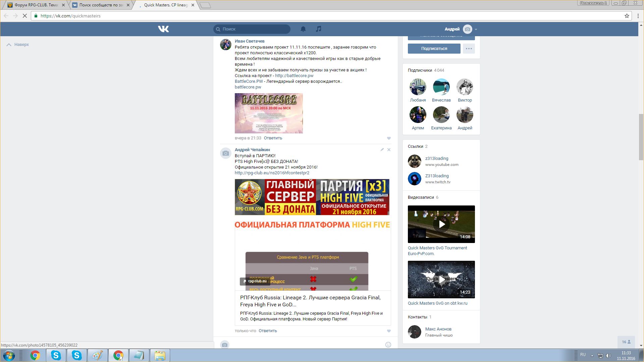
Task: Open the ПАРТИЯ x3 High Five banner image
Action: pyautogui.click(x=312, y=197)
